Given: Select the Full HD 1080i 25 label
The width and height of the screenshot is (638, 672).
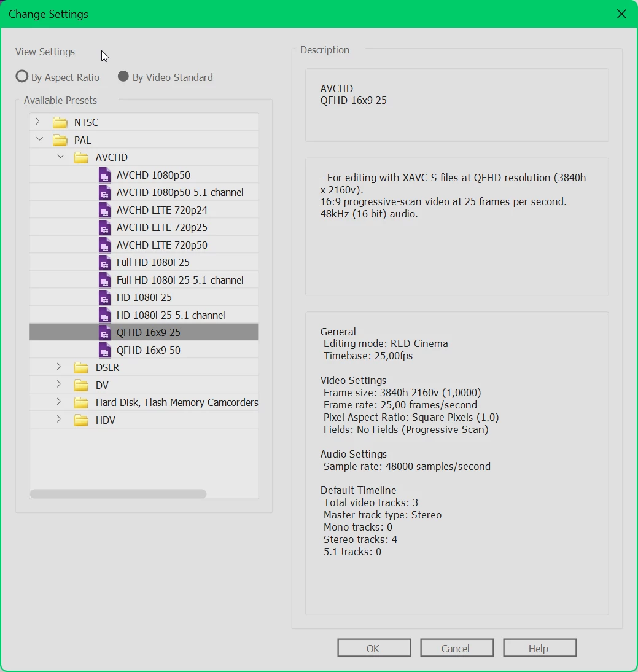Looking at the screenshot, I should (153, 263).
